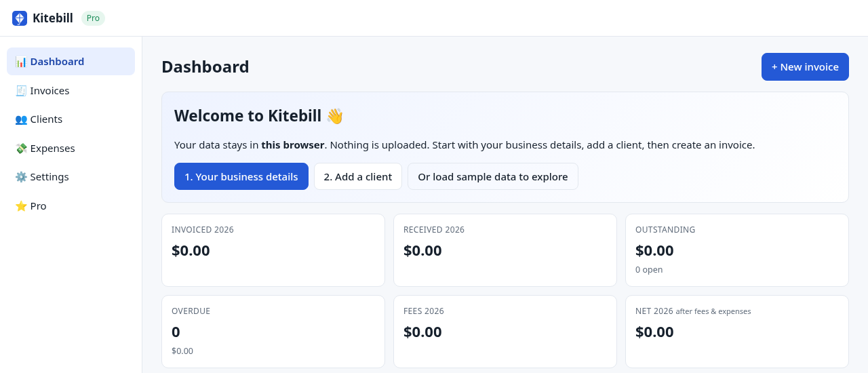This screenshot has height=373, width=868.
Task: Click '1. Your business details' button
Action: [x=241, y=176]
